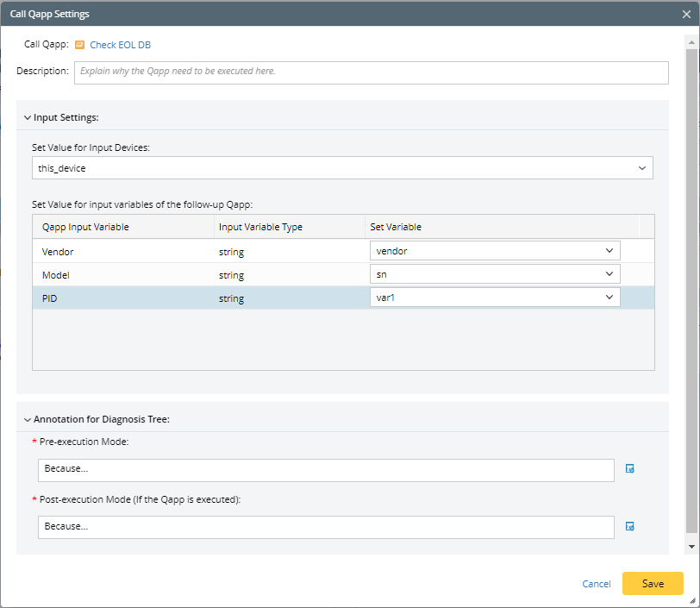Click the editor icon beside Pre-execution Mode
This screenshot has height=608, width=700.
[x=629, y=469]
